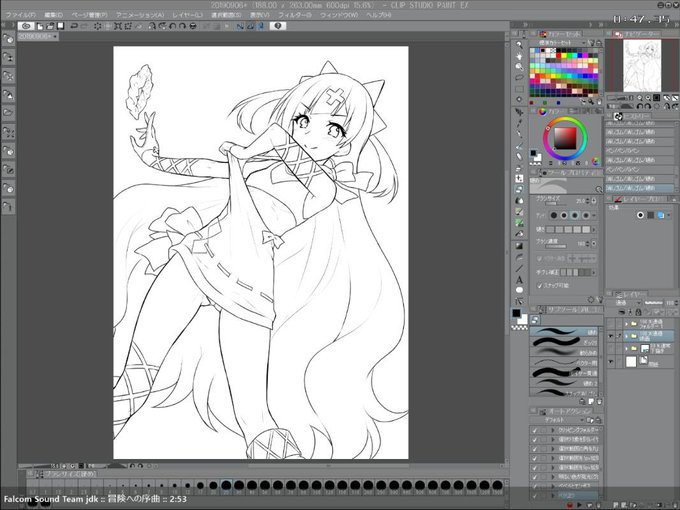Toggle visibility of the paper layer
The height and width of the screenshot is (510, 680).
[x=611, y=361]
